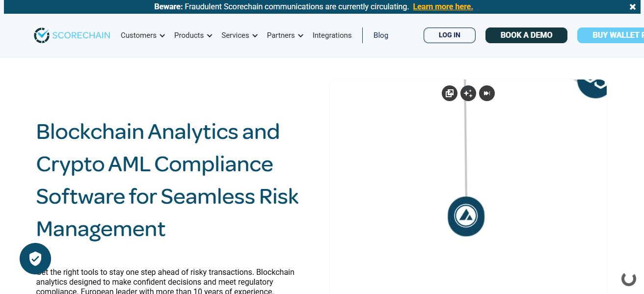The image size is (644, 294).
Task: Click the LOG IN button
Action: coord(449,35)
